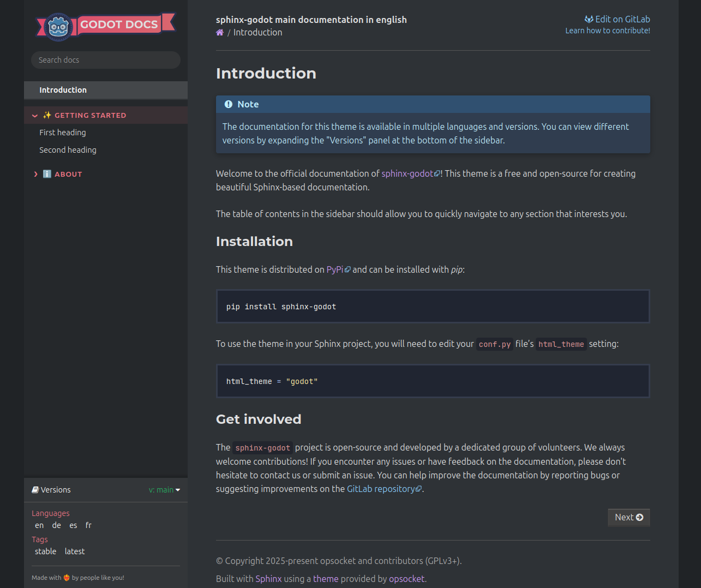Image resolution: width=701 pixels, height=588 pixels.
Task: Select Second heading in sidebar
Action: (x=68, y=150)
